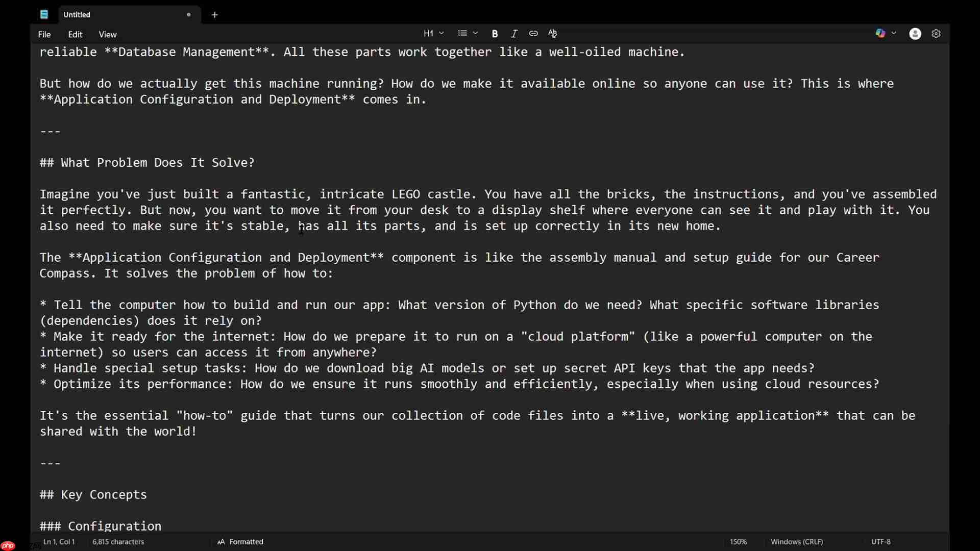Open the View menu
This screenshot has width=980, height=551.
tap(108, 35)
